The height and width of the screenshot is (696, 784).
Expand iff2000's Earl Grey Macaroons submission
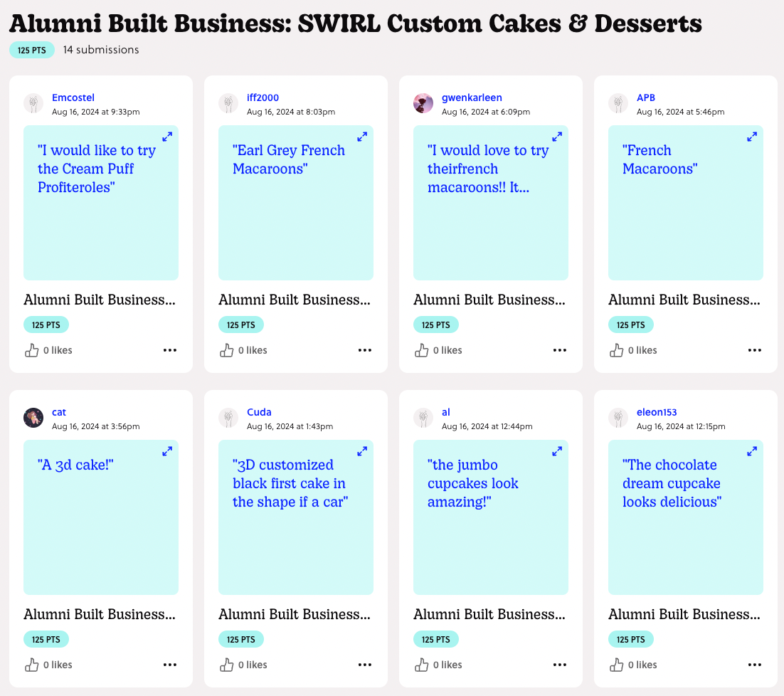361,137
